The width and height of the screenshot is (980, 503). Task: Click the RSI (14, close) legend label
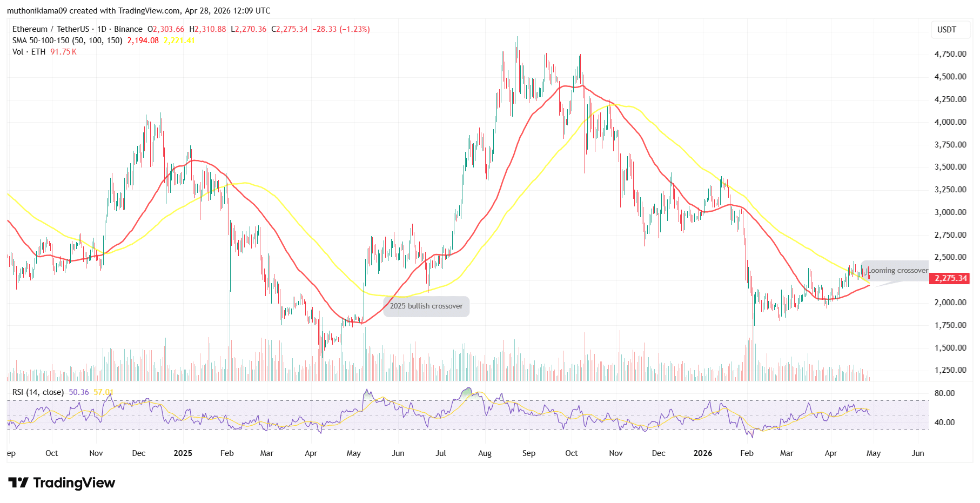coord(38,392)
